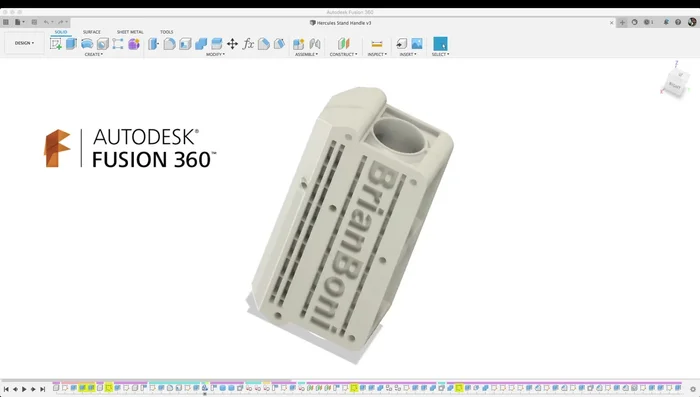Click the Redo arrow

click(62, 22)
